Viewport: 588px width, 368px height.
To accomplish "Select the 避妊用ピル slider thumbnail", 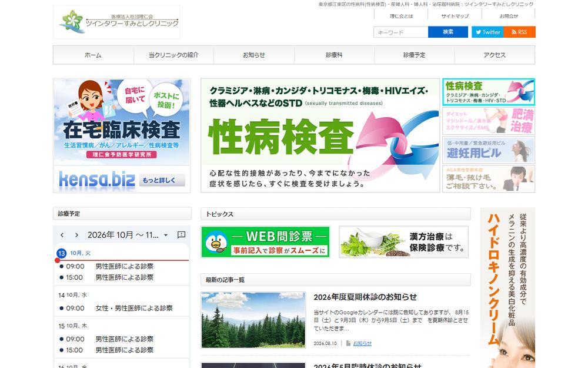I will point(489,150).
